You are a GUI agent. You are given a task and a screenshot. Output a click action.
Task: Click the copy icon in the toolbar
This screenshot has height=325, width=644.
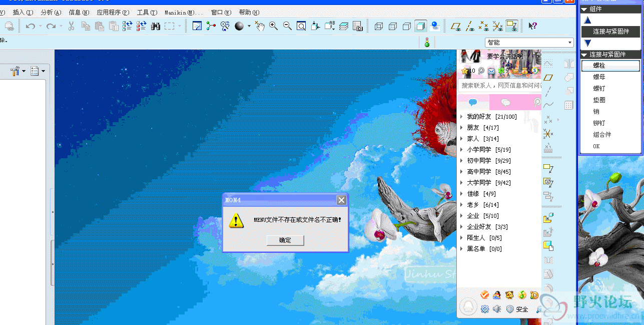pyautogui.click(x=86, y=26)
